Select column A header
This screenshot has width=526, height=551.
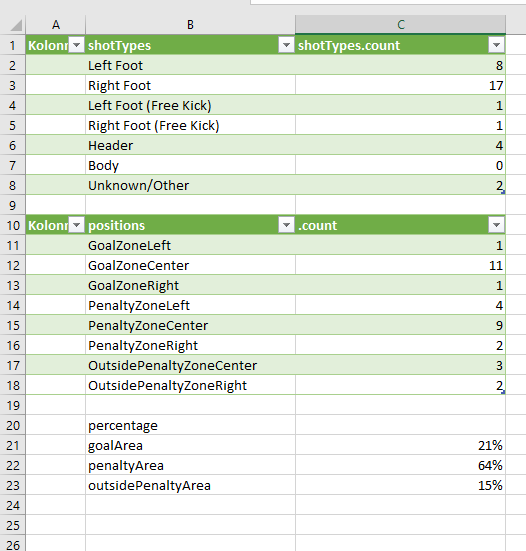tap(56, 25)
